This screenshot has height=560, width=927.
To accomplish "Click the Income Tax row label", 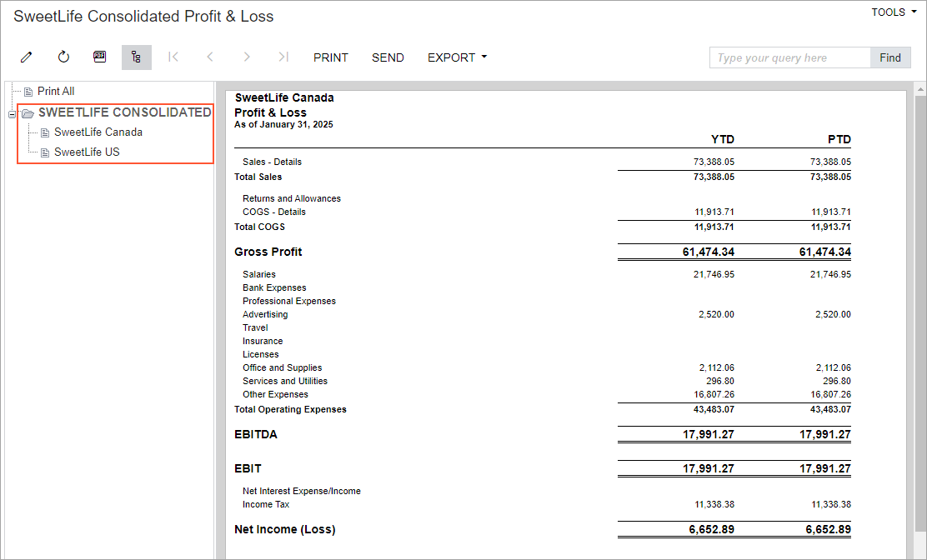I will (x=266, y=504).
